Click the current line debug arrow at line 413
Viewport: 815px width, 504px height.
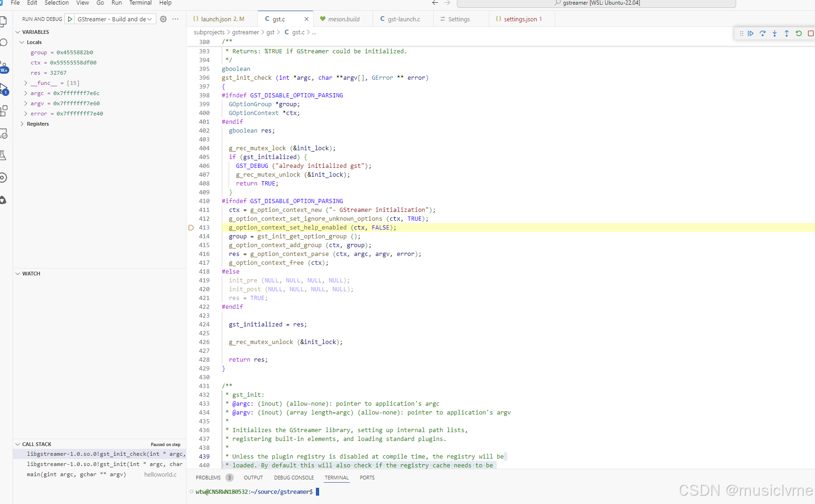pos(191,228)
